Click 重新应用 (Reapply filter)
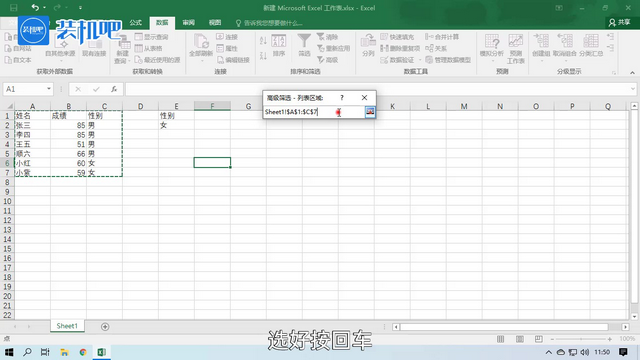This screenshot has height=360, width=640. pyautogui.click(x=333, y=48)
